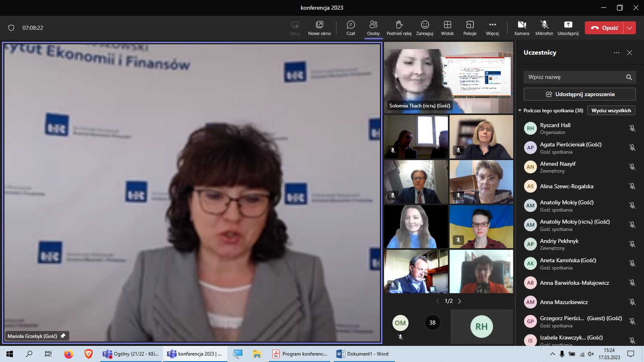The height and width of the screenshot is (362, 644).
Task: Unmute using the Mikrofon toggle
Action: (x=544, y=27)
